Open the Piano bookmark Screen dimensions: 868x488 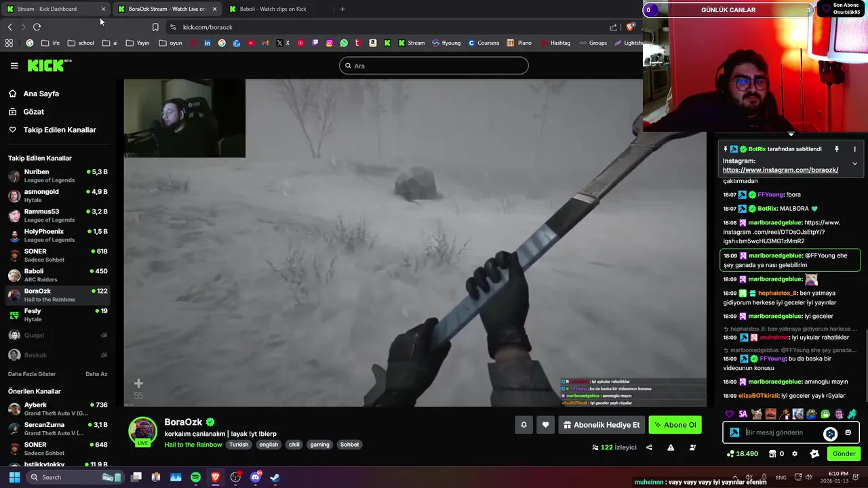(519, 43)
